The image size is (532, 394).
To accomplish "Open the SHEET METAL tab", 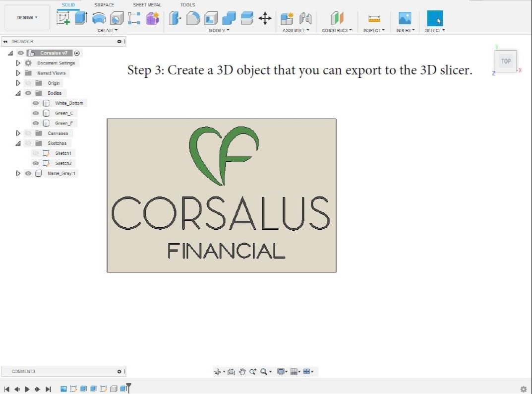I will click(147, 5).
